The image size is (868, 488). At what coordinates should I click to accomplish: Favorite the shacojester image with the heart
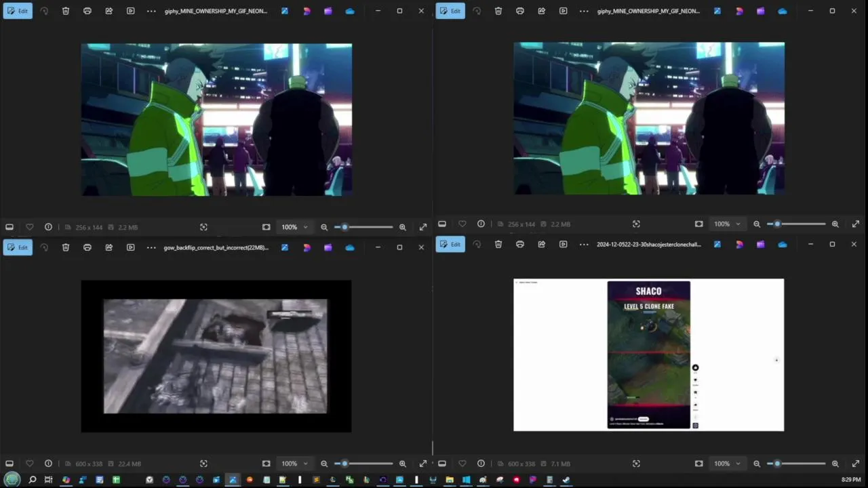462,464
